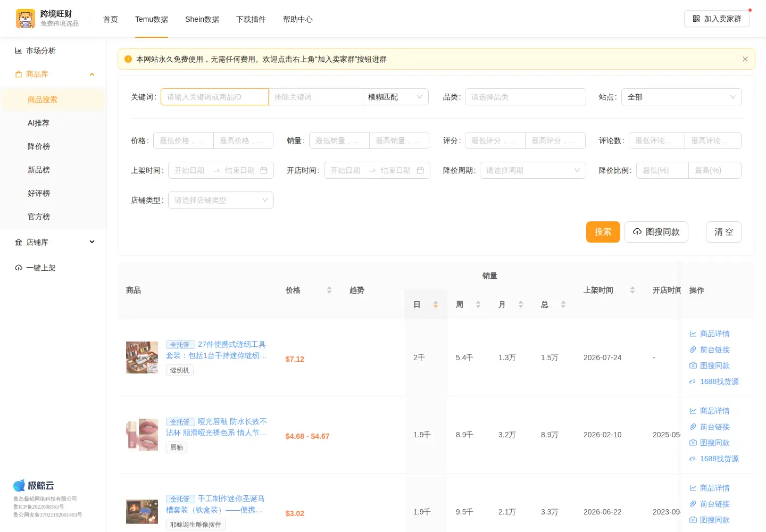
Task: Sort by 上架时间 column arrows
Action: coord(632,290)
